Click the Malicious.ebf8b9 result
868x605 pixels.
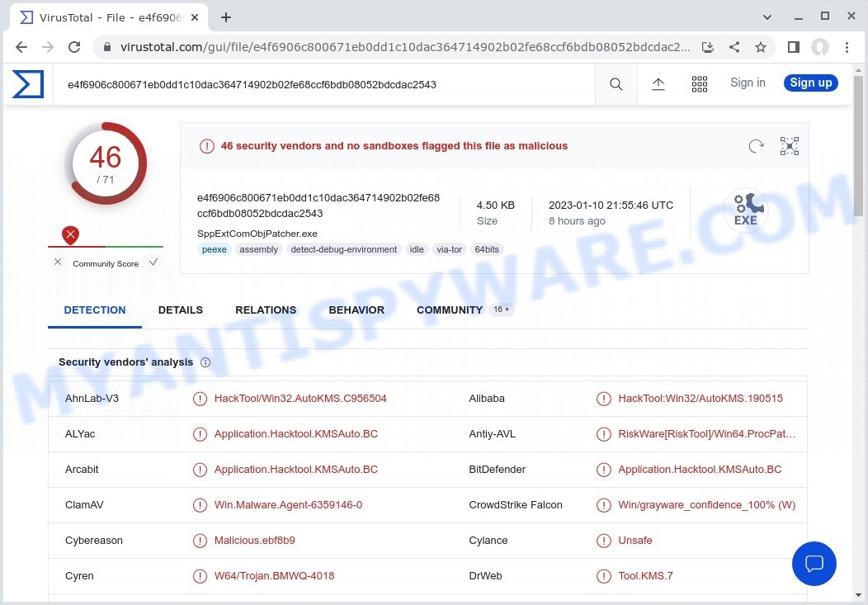click(x=255, y=541)
